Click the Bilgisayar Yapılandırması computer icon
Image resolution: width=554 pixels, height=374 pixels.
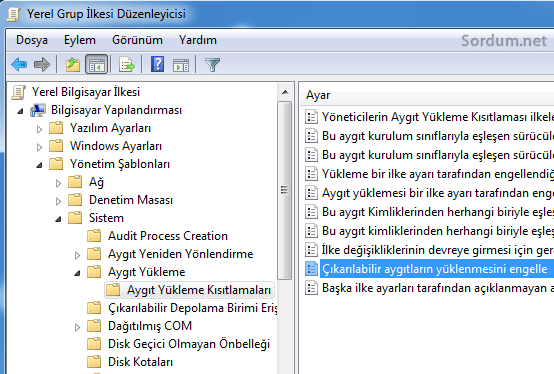pyautogui.click(x=38, y=110)
